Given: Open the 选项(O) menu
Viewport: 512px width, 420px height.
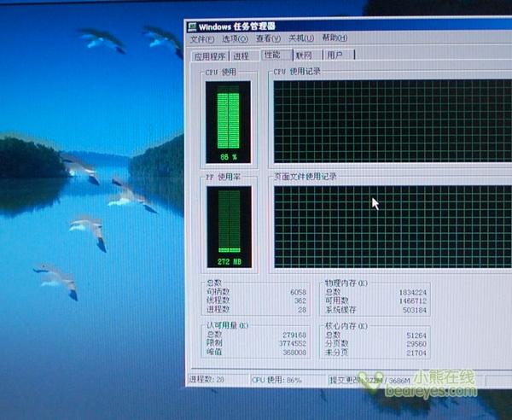Looking at the screenshot, I should point(236,39).
